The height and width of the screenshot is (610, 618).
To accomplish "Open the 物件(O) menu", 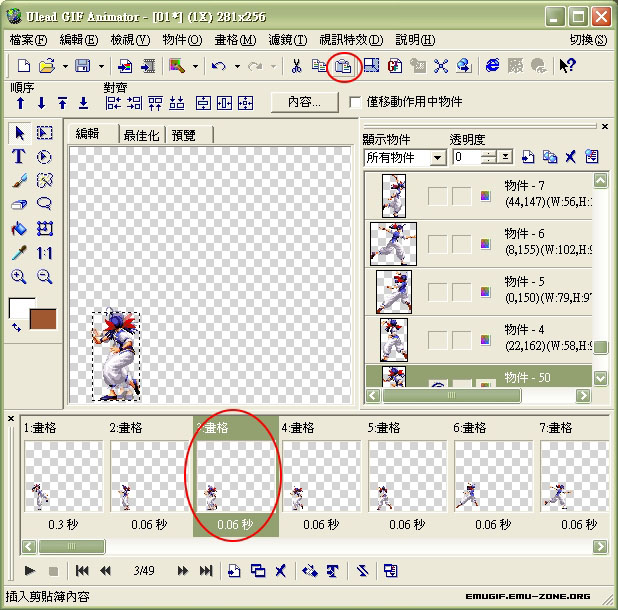I will pyautogui.click(x=182, y=40).
